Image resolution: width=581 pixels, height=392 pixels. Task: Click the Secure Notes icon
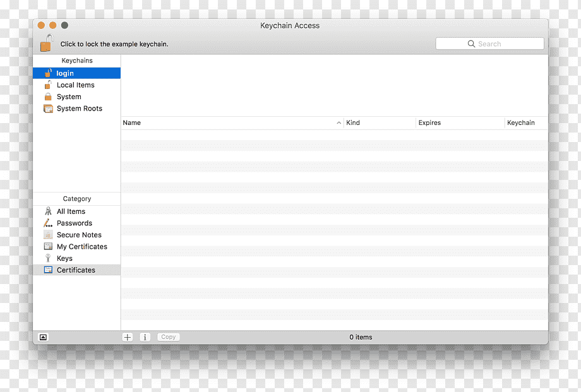[48, 235]
